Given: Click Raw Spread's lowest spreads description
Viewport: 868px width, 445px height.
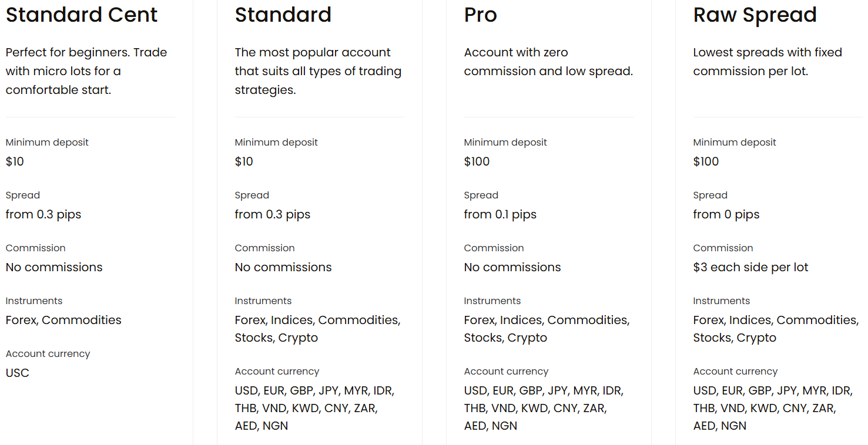Looking at the screenshot, I should (767, 62).
